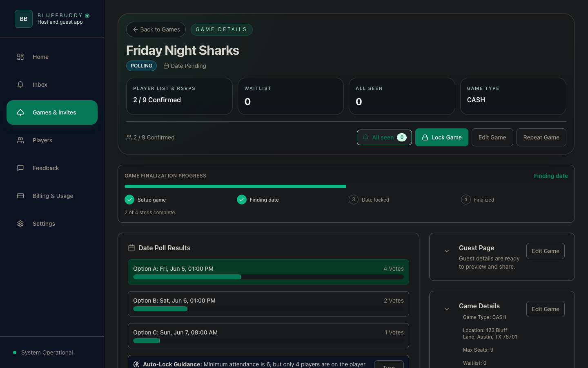This screenshot has width=588, height=368.
Task: Click the Date Poll Results calendar icon
Action: [131, 248]
